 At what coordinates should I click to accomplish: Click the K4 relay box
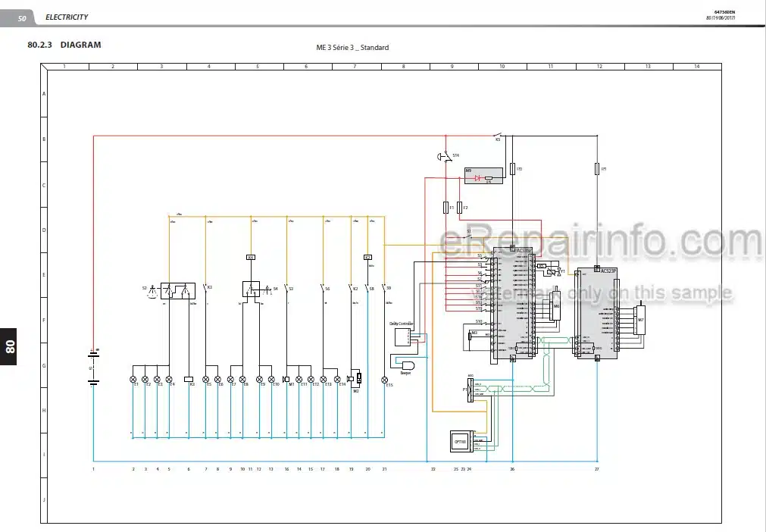coord(251,257)
